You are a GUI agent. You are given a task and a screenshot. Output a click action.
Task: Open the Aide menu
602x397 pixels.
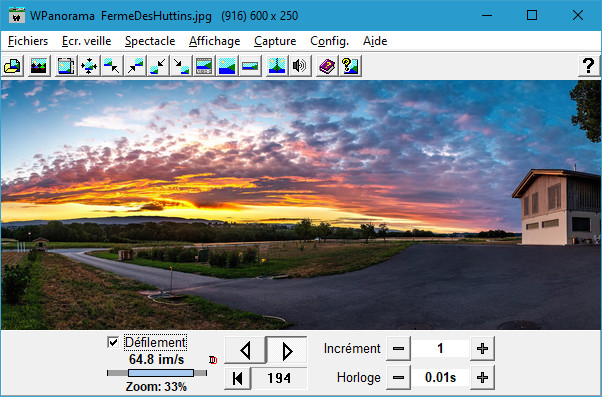tap(375, 41)
